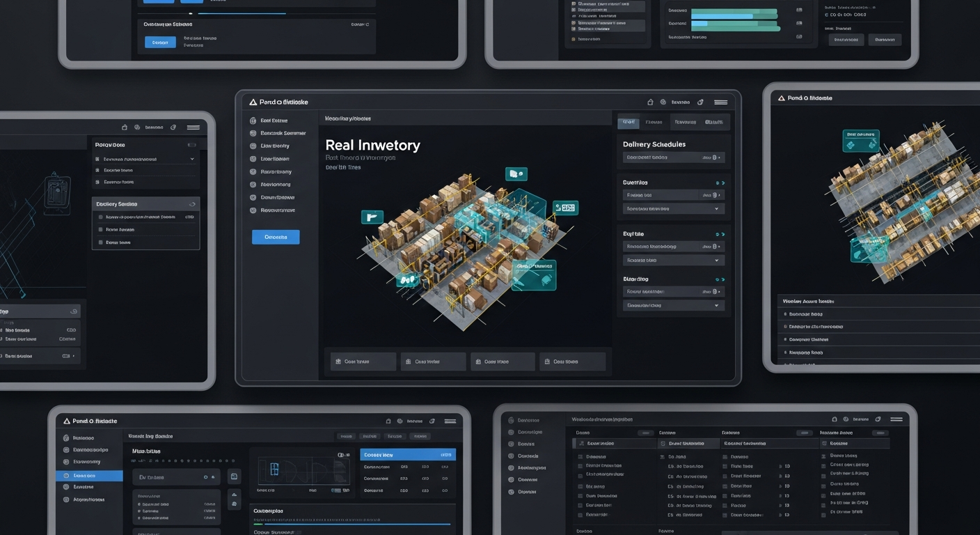The height and width of the screenshot is (535, 980).
Task: Open the hamburger menu in the left window
Action: pos(193,127)
